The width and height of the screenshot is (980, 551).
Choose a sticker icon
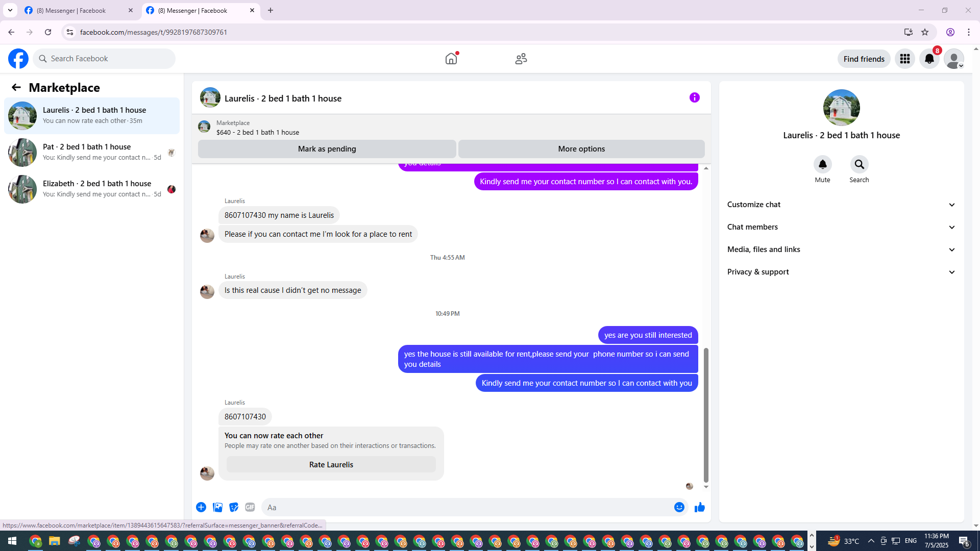[234, 507]
